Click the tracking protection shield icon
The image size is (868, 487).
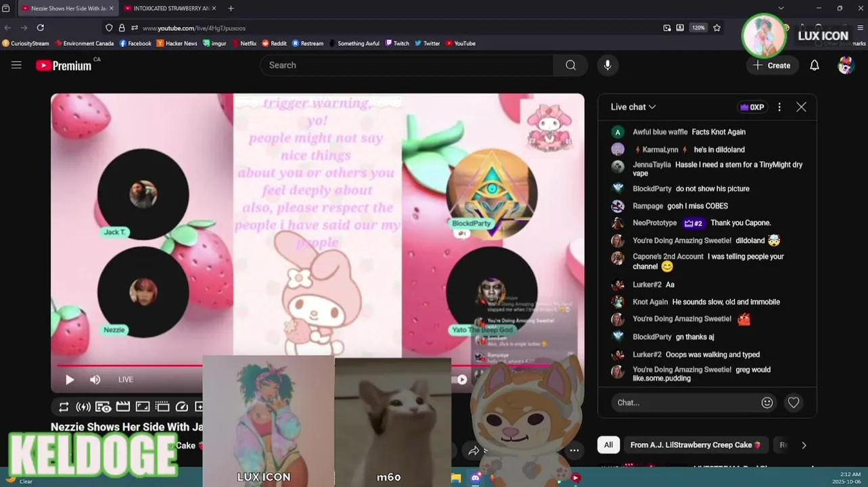click(x=109, y=28)
